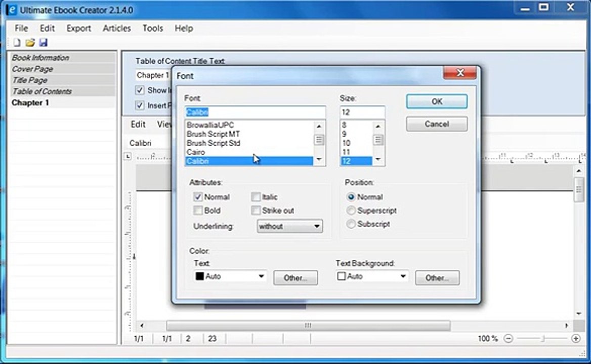This screenshot has height=364, width=591.
Task: Click the zoom in plus icon
Action: point(575,338)
